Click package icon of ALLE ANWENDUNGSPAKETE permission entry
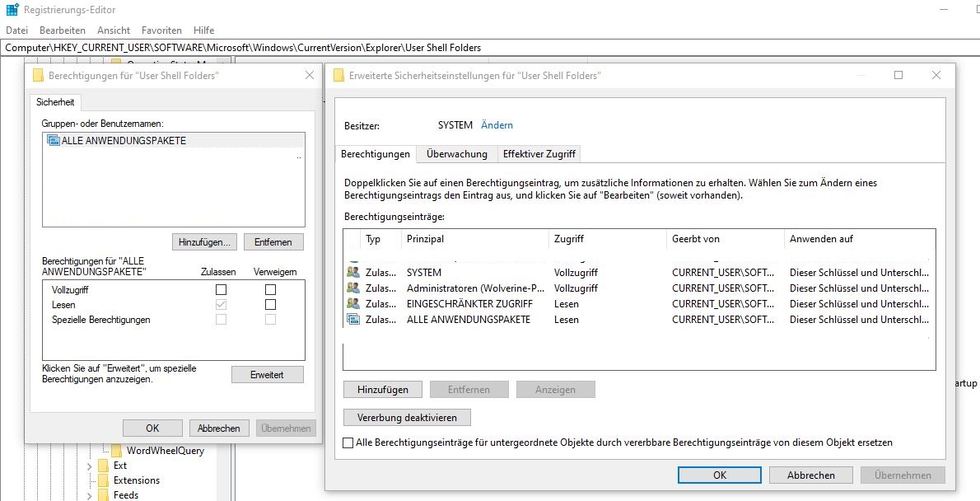 pyautogui.click(x=353, y=319)
